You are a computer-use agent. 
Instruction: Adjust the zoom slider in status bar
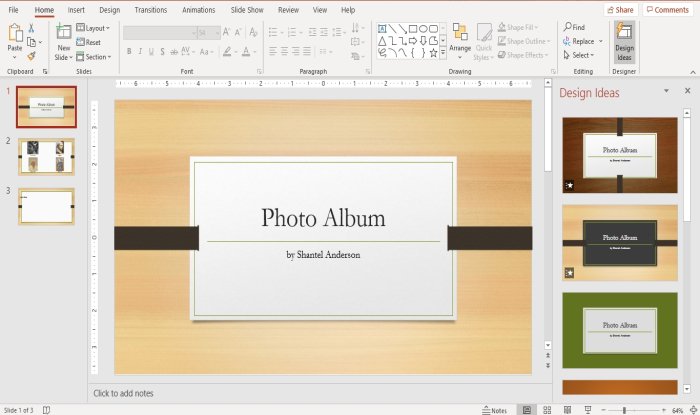click(624, 410)
